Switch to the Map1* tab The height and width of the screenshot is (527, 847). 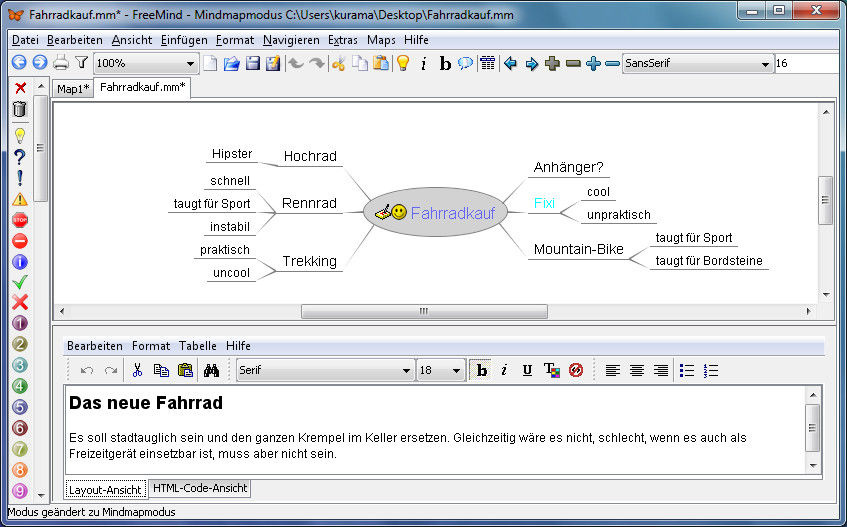tap(72, 89)
